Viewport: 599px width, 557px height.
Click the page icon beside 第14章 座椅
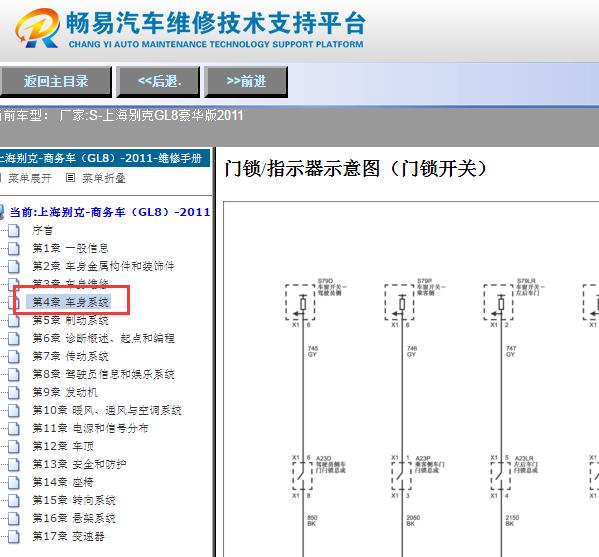[14, 482]
